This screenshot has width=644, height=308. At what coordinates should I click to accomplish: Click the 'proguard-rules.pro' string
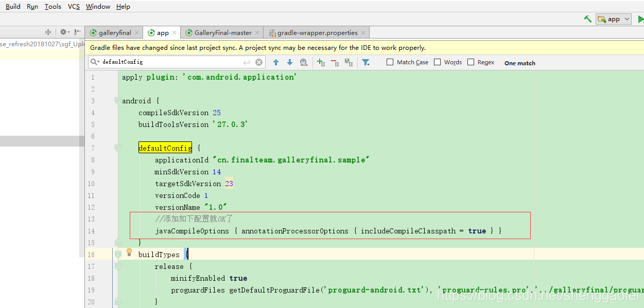484,290
